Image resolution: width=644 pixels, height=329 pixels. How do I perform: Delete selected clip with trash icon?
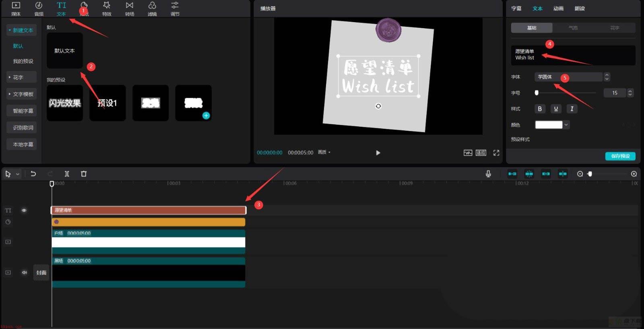pyautogui.click(x=84, y=174)
